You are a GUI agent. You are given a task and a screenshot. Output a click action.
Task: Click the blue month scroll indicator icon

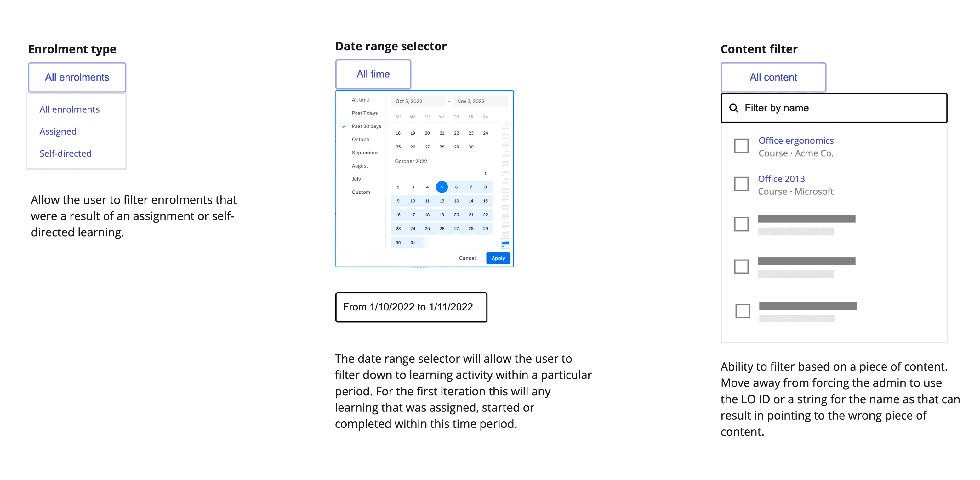click(x=505, y=243)
